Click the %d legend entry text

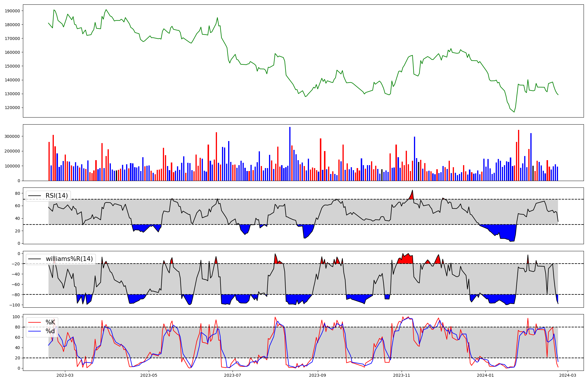tap(50, 331)
